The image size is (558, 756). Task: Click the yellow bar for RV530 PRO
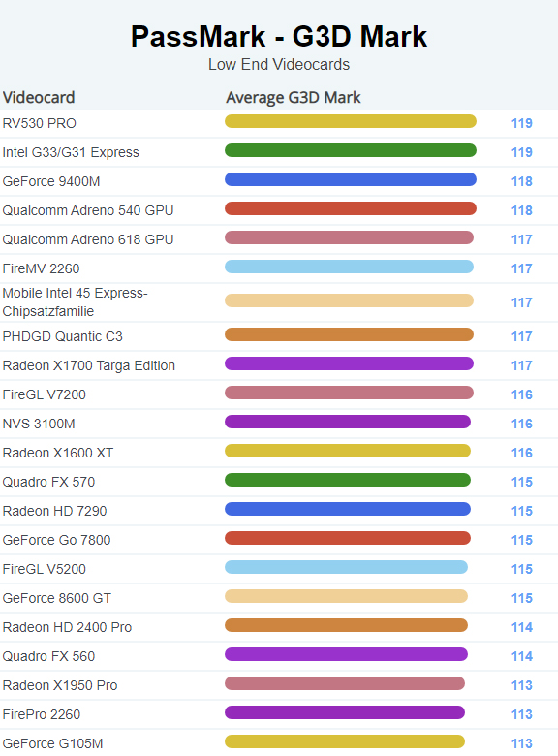click(x=351, y=121)
